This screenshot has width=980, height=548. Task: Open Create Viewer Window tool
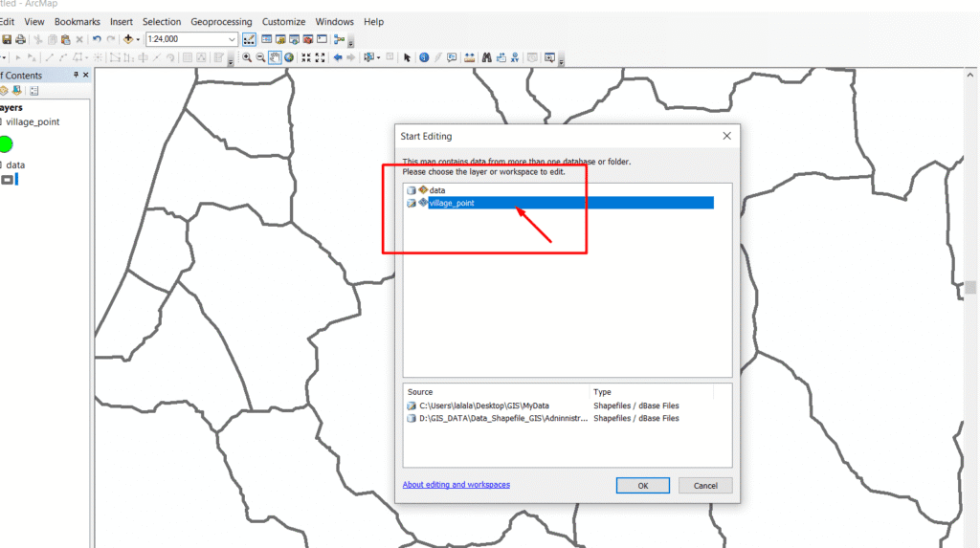point(550,57)
